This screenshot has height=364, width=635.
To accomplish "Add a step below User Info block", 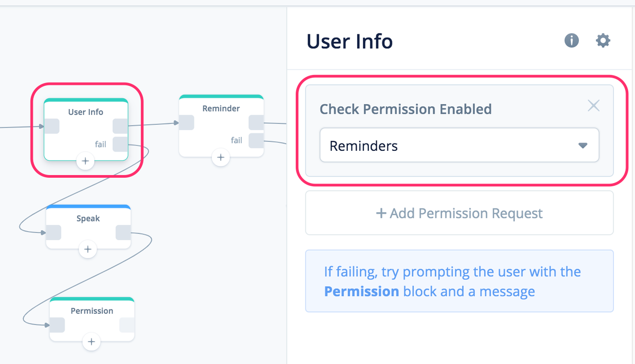I will point(85,161).
